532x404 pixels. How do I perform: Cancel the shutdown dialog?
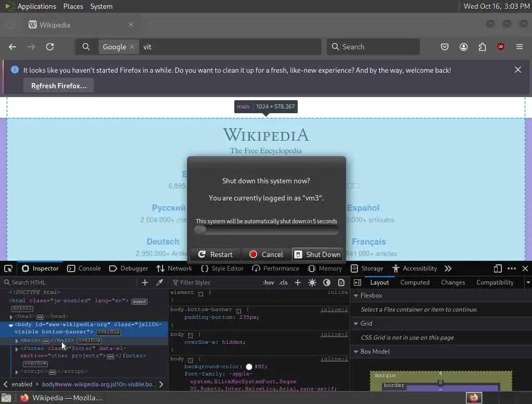point(267,254)
